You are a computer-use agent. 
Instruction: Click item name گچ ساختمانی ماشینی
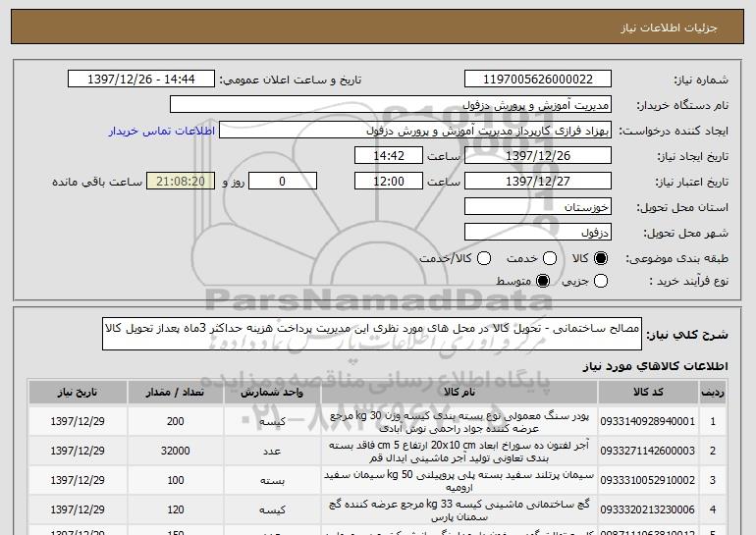[x=459, y=509]
